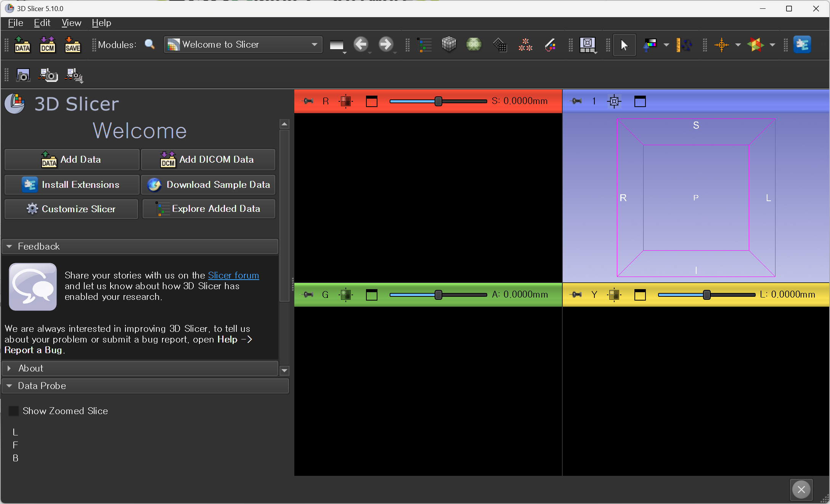Viewport: 830px width, 504px height.
Task: Open the Slicer forum link
Action: click(x=233, y=275)
